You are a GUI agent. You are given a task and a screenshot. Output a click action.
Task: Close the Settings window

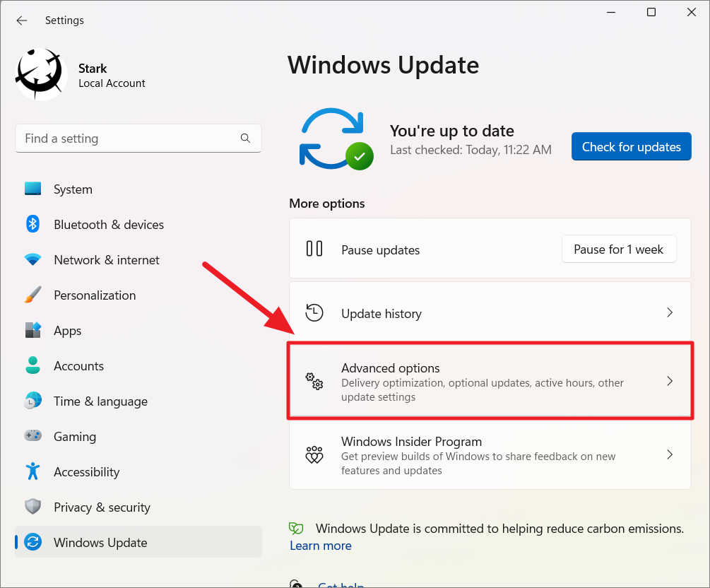point(692,12)
